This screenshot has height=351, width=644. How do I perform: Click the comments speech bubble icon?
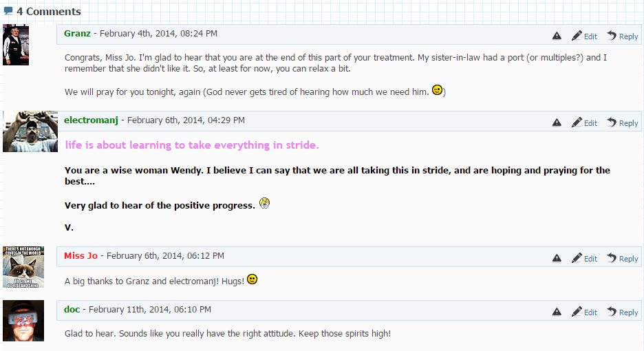[8, 11]
